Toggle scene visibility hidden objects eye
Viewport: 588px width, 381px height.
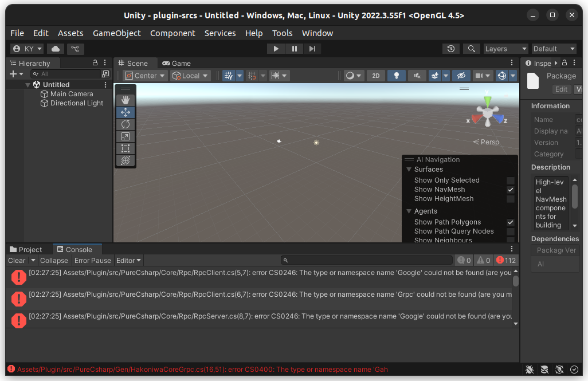coord(461,76)
